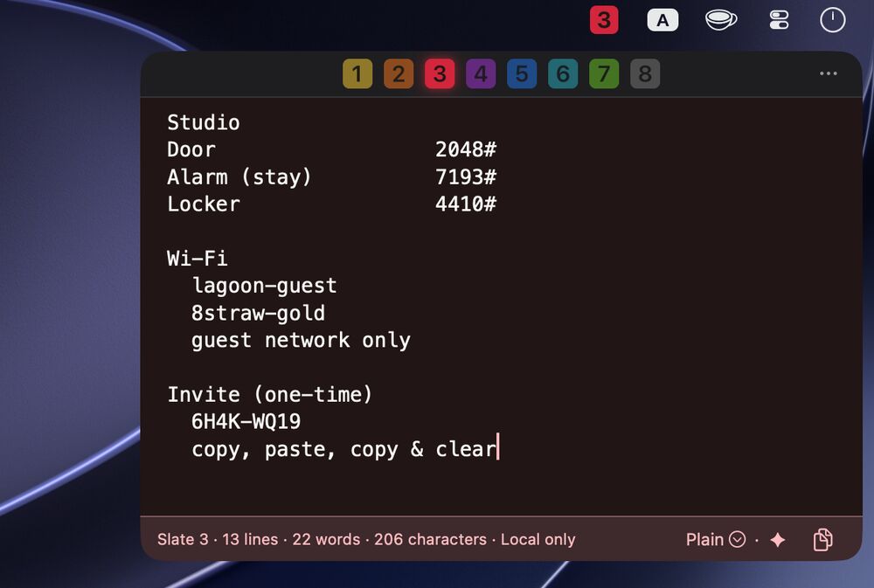Image resolution: width=874 pixels, height=588 pixels.
Task: Click the lagoon-guest network name
Action: 264,286
